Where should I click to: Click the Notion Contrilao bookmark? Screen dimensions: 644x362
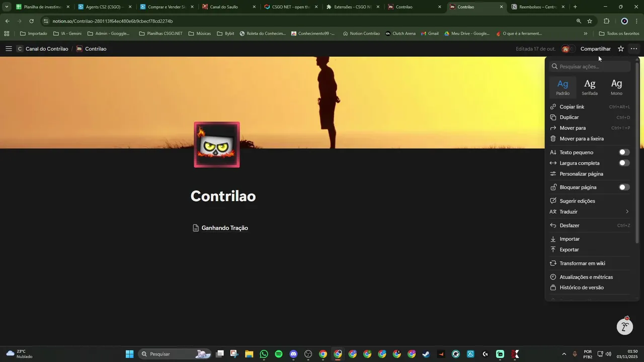[x=361, y=34]
